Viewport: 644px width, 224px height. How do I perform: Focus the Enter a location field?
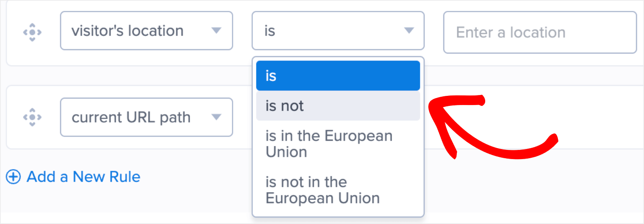pyautogui.click(x=540, y=32)
